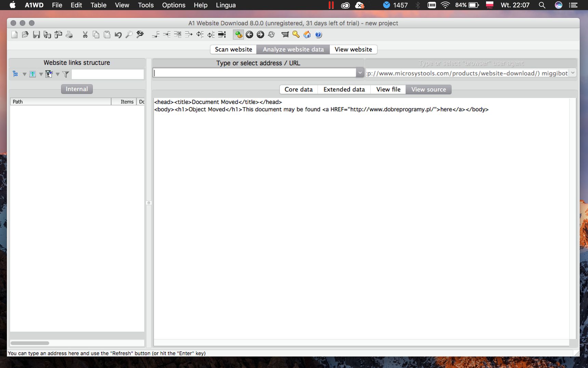Click the New project blank page icon
588x368 pixels.
point(14,35)
